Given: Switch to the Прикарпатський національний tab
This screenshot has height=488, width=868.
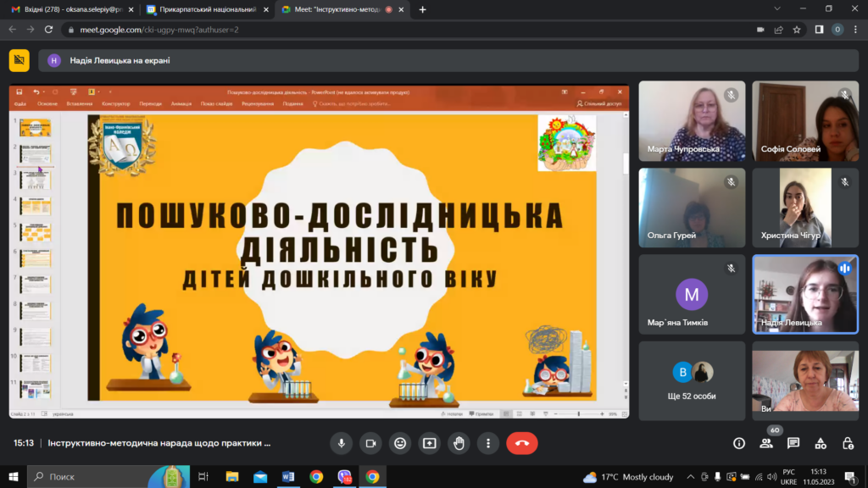Looking at the screenshot, I should point(208,9).
